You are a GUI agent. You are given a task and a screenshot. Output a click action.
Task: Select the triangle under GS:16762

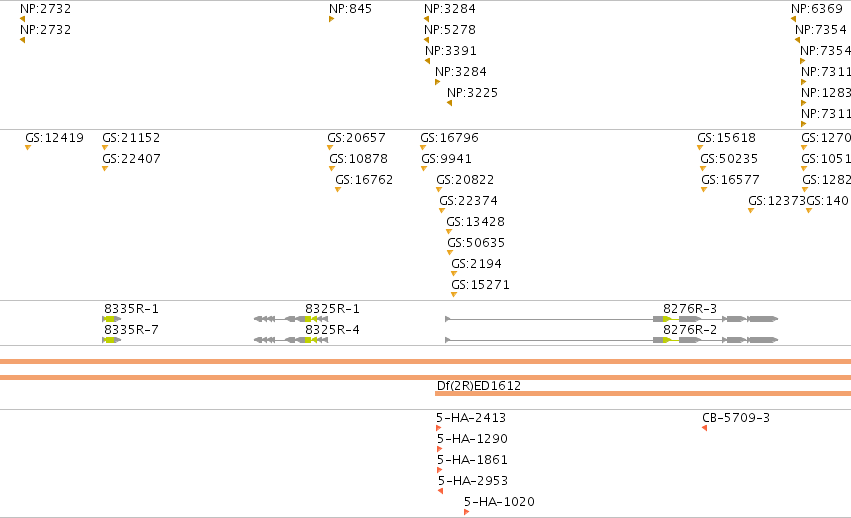click(338, 189)
